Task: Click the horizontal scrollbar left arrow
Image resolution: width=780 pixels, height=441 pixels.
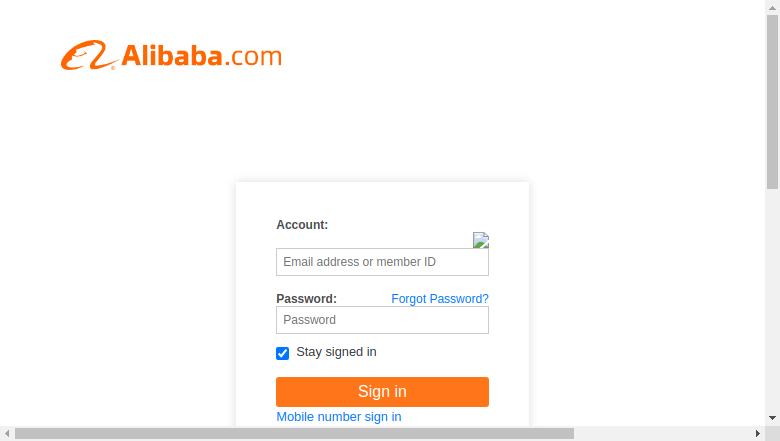Action: [7, 434]
